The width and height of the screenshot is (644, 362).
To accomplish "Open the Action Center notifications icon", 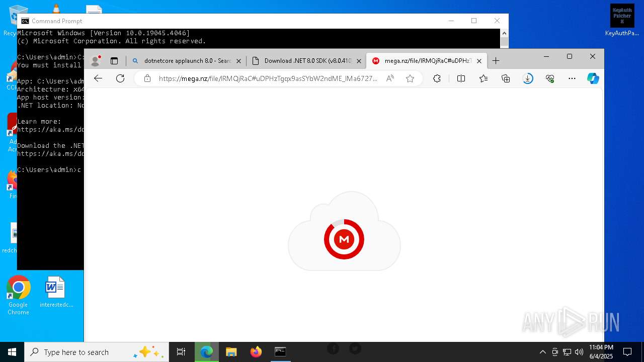I will point(627,352).
